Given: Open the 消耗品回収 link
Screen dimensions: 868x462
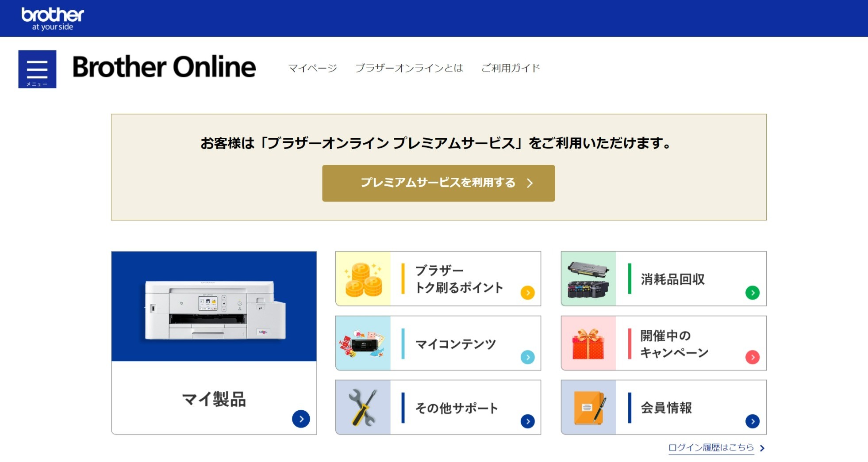Looking at the screenshot, I should click(672, 279).
